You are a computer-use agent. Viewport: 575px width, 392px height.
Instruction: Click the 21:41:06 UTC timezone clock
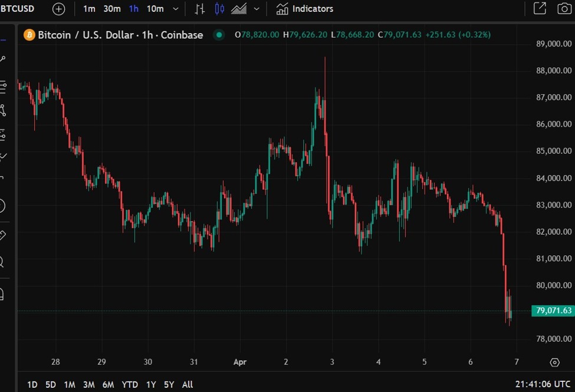click(543, 384)
